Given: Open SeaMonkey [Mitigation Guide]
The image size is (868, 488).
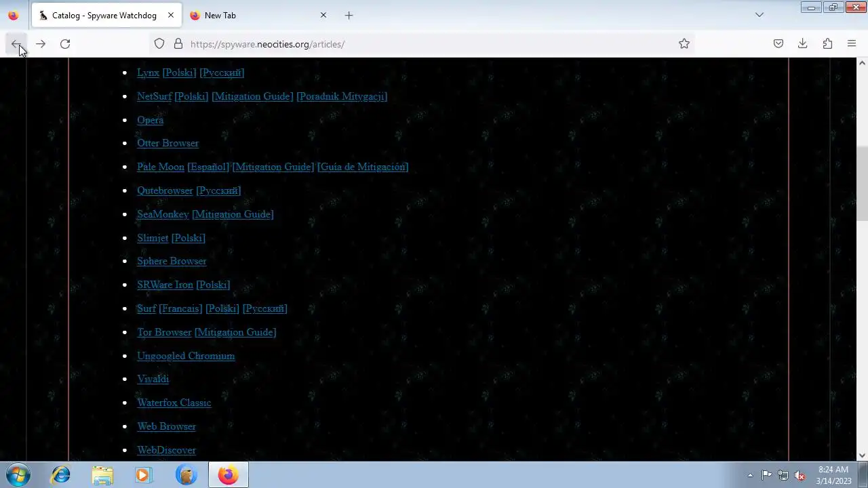Looking at the screenshot, I should tap(233, 214).
